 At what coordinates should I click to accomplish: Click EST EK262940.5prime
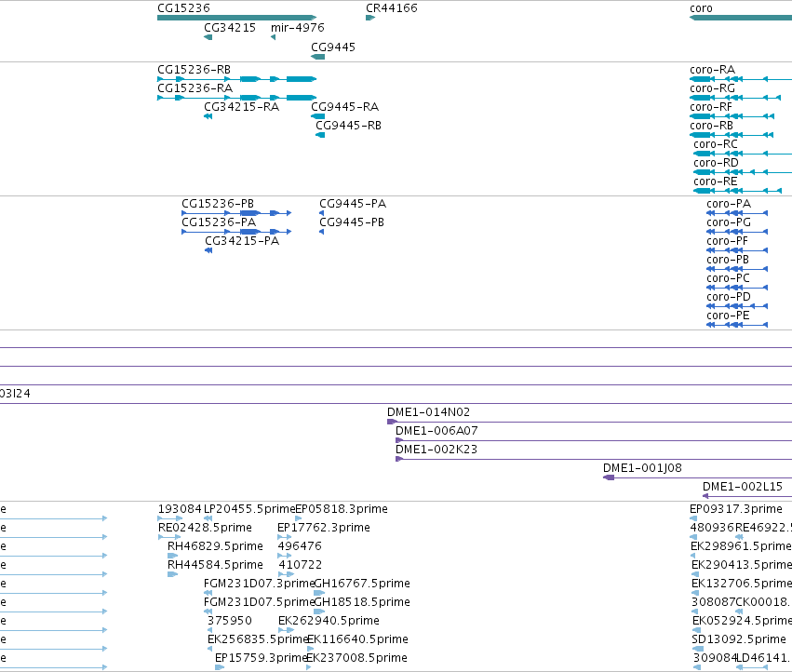click(286, 630)
